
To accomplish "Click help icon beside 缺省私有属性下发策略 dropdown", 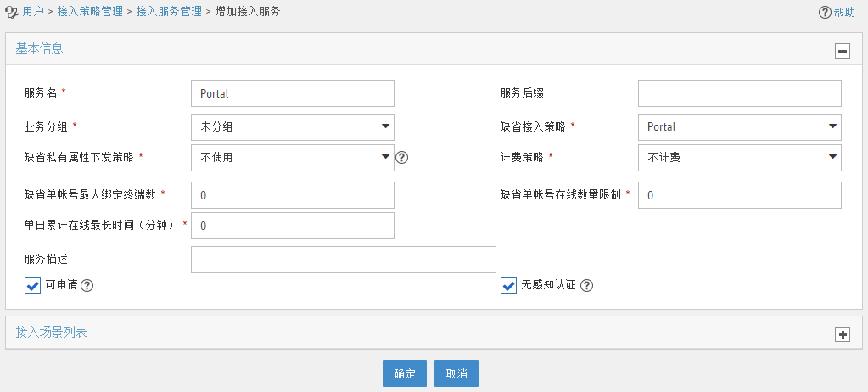I will click(402, 158).
